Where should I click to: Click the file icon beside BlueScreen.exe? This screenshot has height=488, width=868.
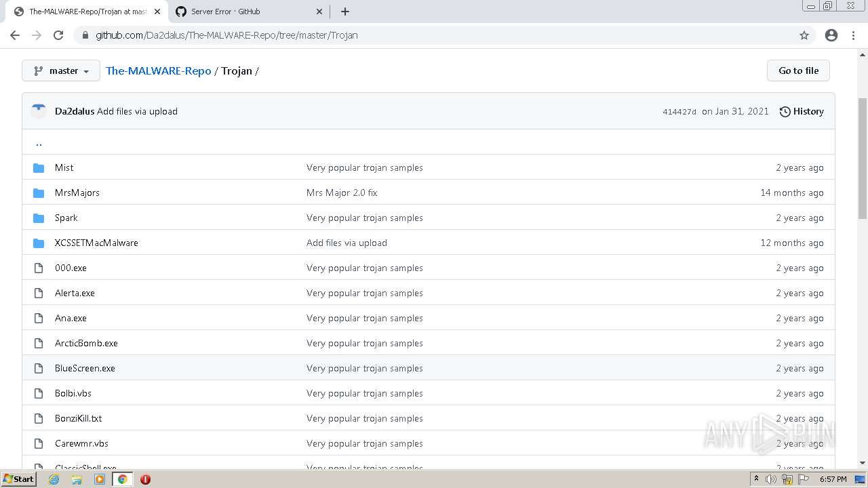click(39, 368)
